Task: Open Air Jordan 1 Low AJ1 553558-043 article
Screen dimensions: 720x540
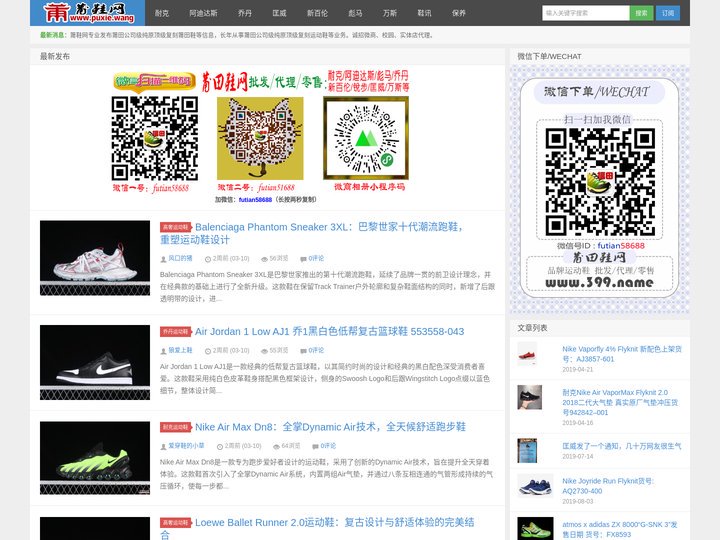Action: [x=329, y=332]
